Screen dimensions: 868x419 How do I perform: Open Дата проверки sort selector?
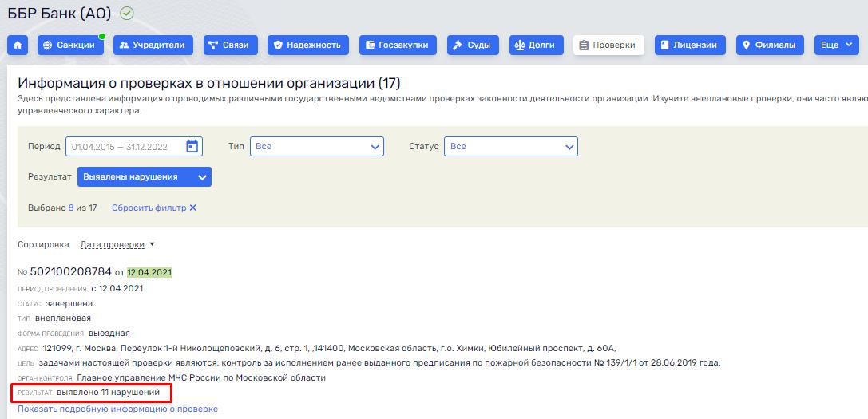tap(117, 245)
